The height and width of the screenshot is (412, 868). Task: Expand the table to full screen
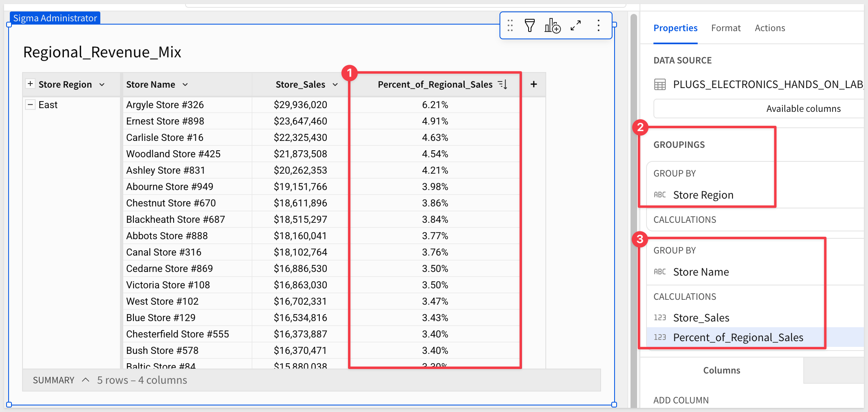coord(576,26)
